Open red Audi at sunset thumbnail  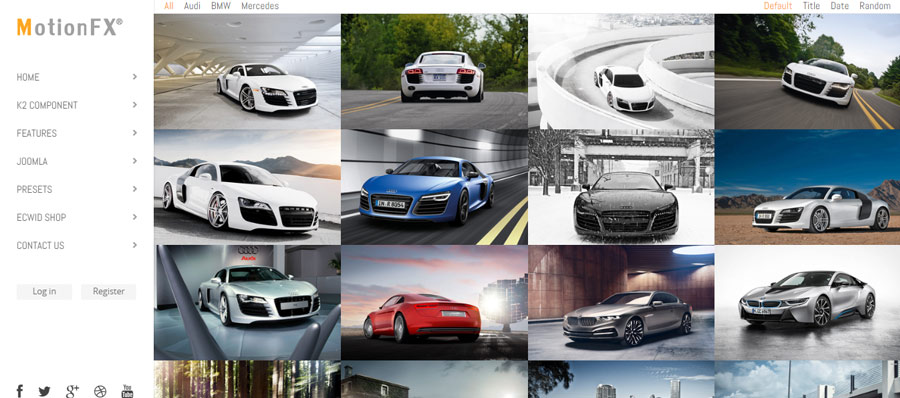tap(435, 303)
